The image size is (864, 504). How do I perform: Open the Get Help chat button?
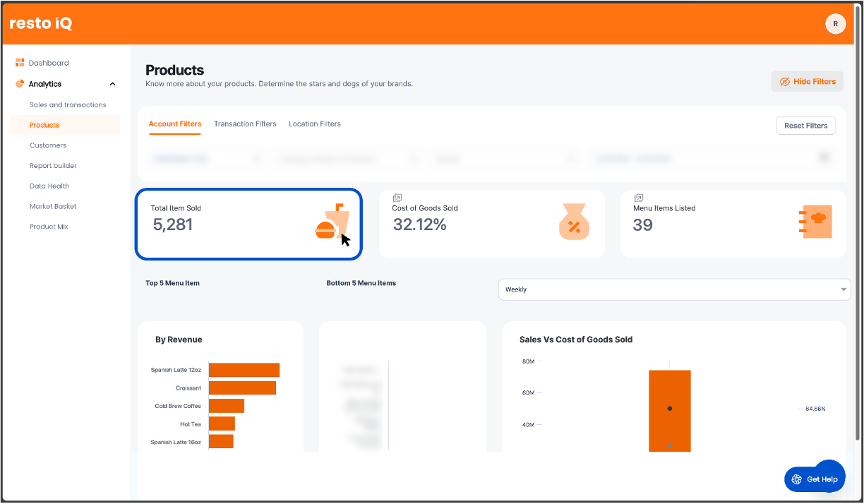coord(815,479)
